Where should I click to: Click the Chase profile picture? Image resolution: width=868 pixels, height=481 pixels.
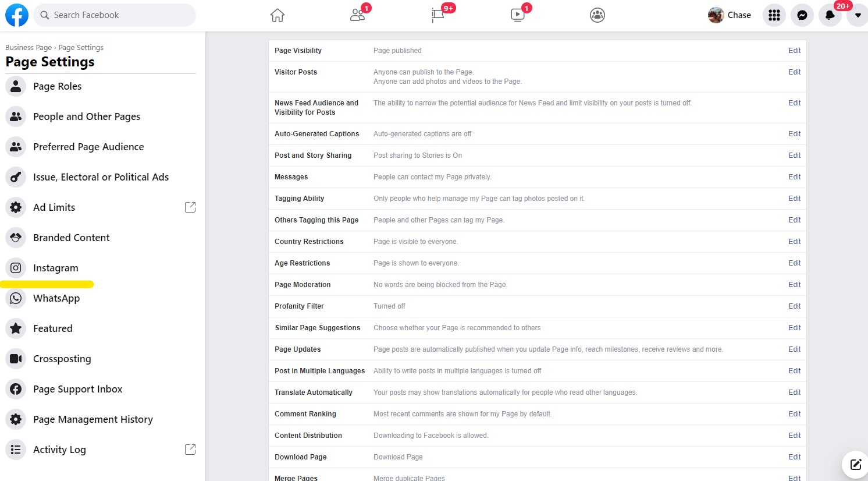[x=716, y=15]
